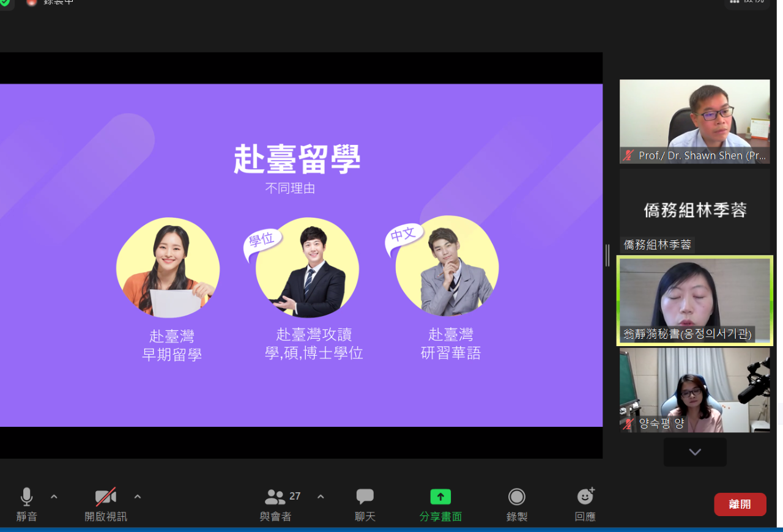Expand the arrow next to 與會者 count
Image resolution: width=783 pixels, height=532 pixels.
tap(321, 497)
